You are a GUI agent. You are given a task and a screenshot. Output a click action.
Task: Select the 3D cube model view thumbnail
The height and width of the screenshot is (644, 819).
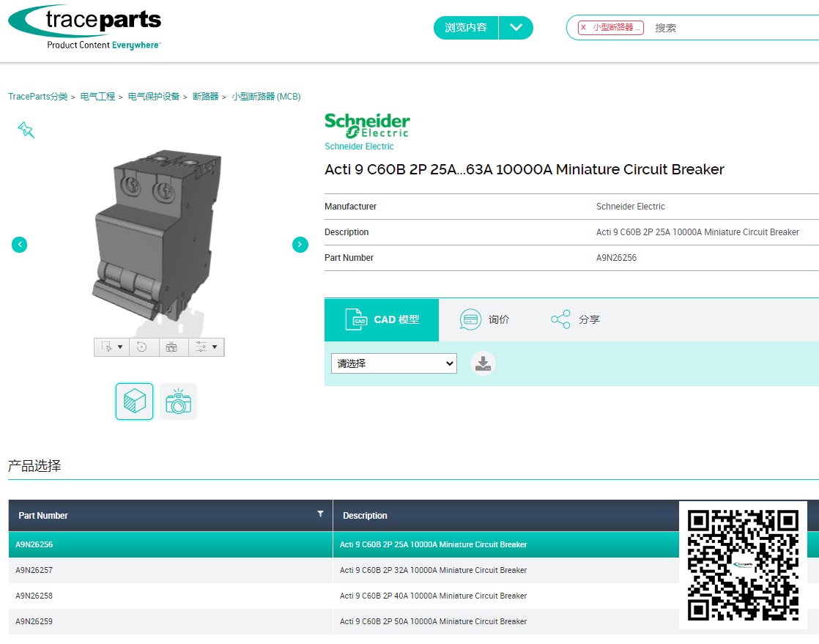(134, 401)
